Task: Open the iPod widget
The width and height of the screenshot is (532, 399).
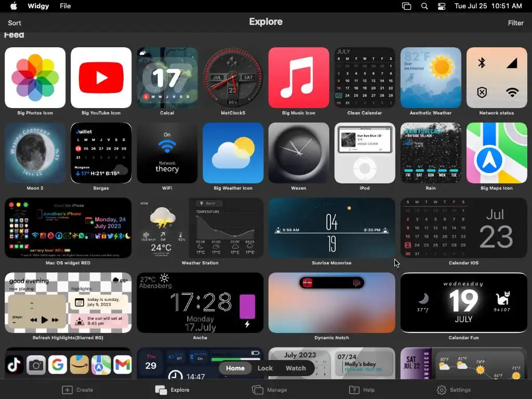Action: (x=365, y=153)
